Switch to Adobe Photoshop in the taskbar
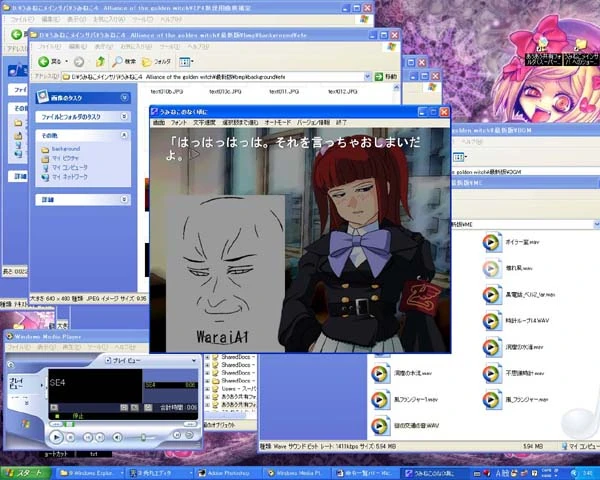600x480 pixels. pyautogui.click(x=227, y=473)
